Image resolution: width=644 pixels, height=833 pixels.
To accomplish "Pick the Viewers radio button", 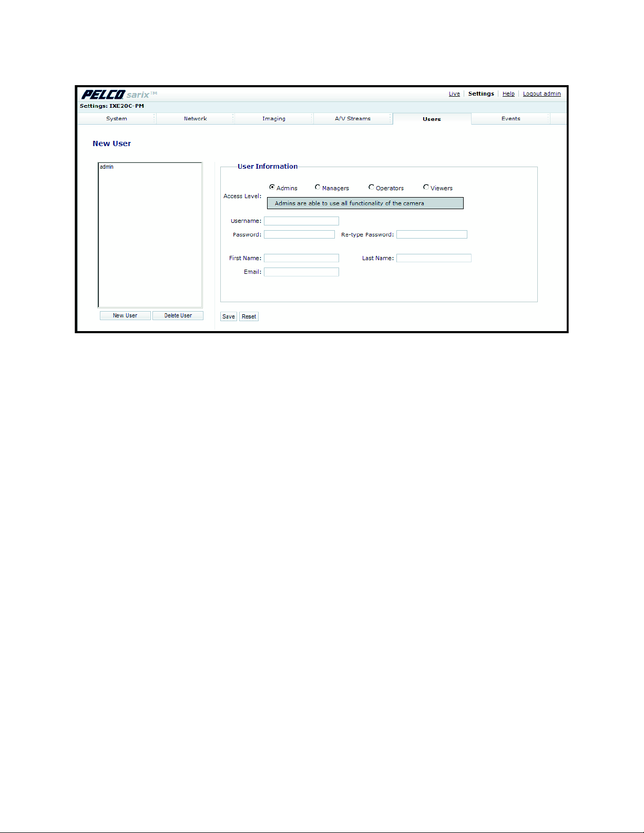I will point(426,187).
